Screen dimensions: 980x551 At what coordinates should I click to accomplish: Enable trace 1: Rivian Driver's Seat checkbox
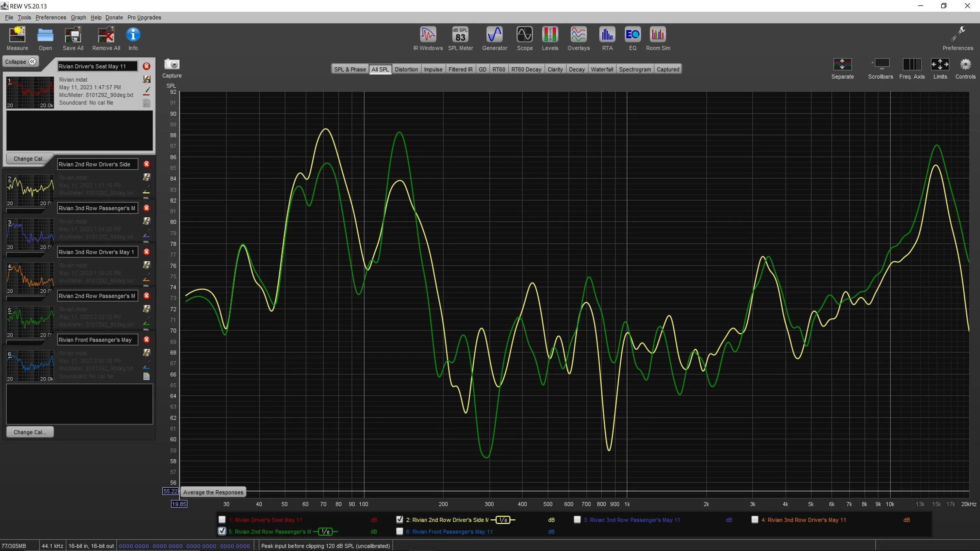pyautogui.click(x=222, y=519)
